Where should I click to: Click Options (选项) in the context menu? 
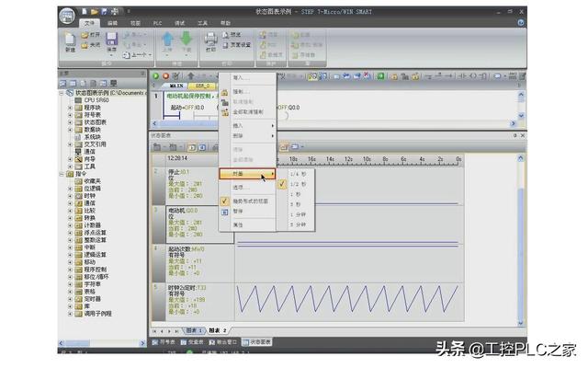coord(247,188)
